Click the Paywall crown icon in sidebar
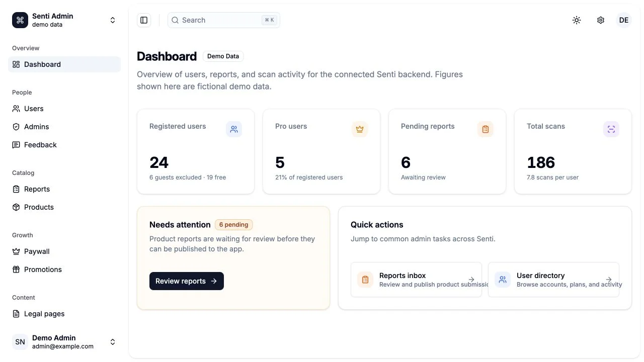Viewport: 644px width, 362px height. coord(16,251)
